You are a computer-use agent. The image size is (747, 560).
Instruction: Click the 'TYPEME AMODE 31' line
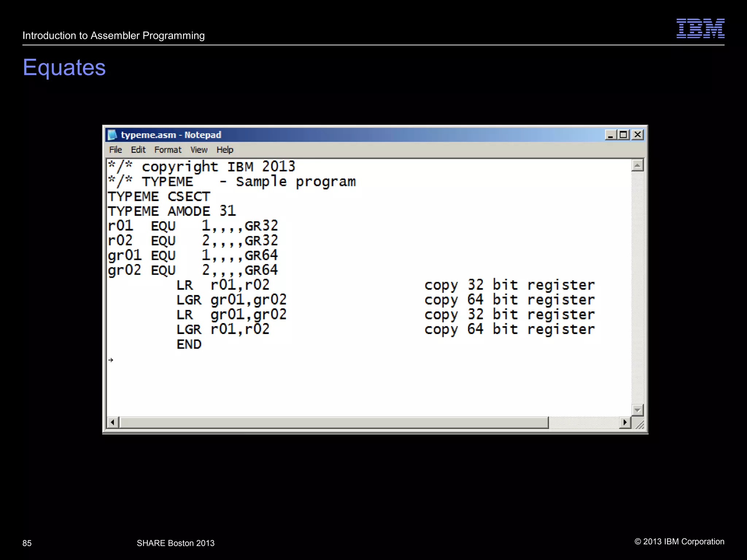tap(172, 211)
